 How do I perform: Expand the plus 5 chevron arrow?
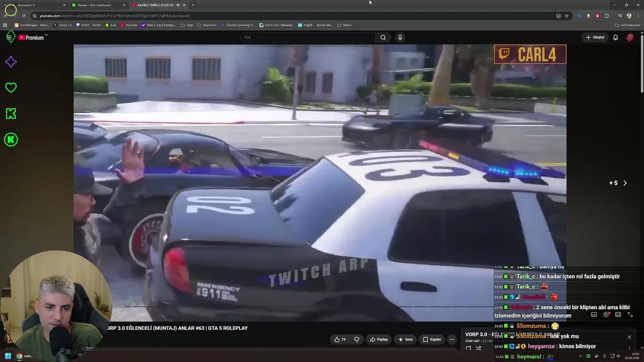pyautogui.click(x=625, y=183)
